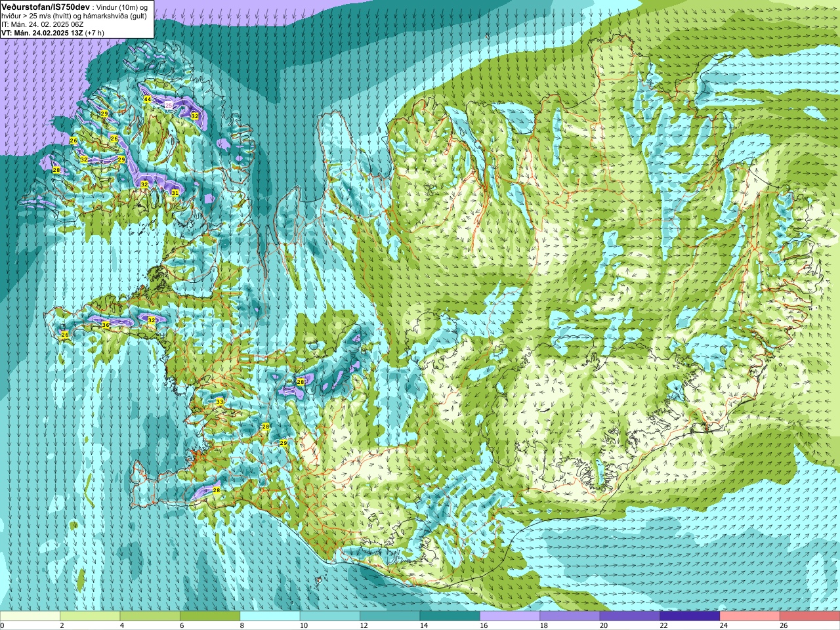Click the yellow gust marker reading 44
840x630 pixels.
click(148, 100)
